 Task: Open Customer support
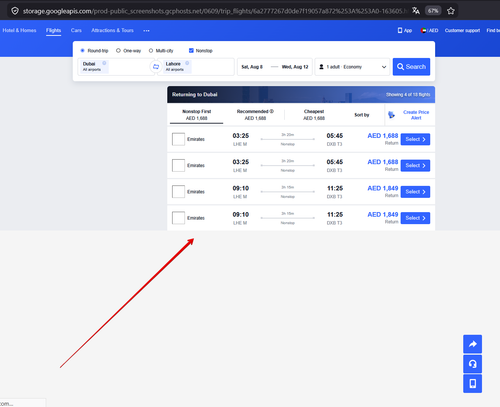pyautogui.click(x=462, y=30)
